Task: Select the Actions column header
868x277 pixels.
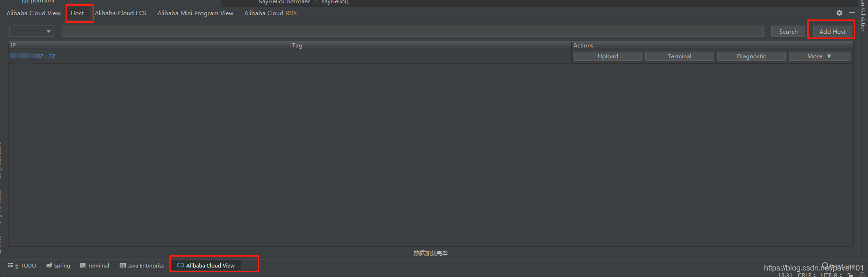Action: (x=712, y=45)
